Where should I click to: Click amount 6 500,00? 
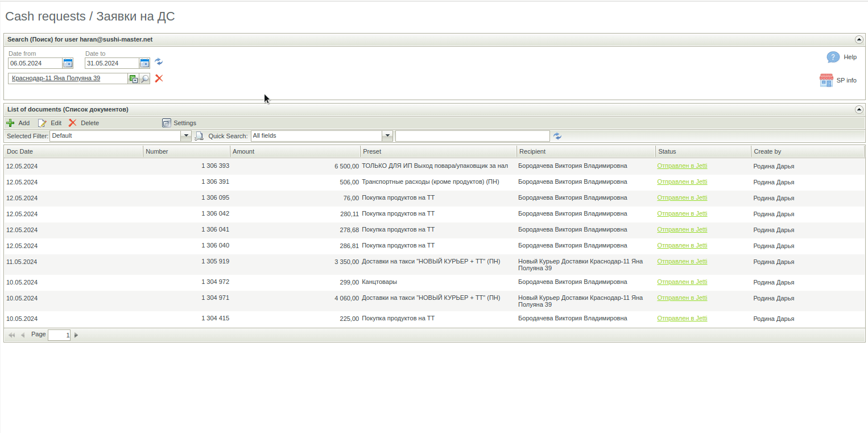pos(346,166)
